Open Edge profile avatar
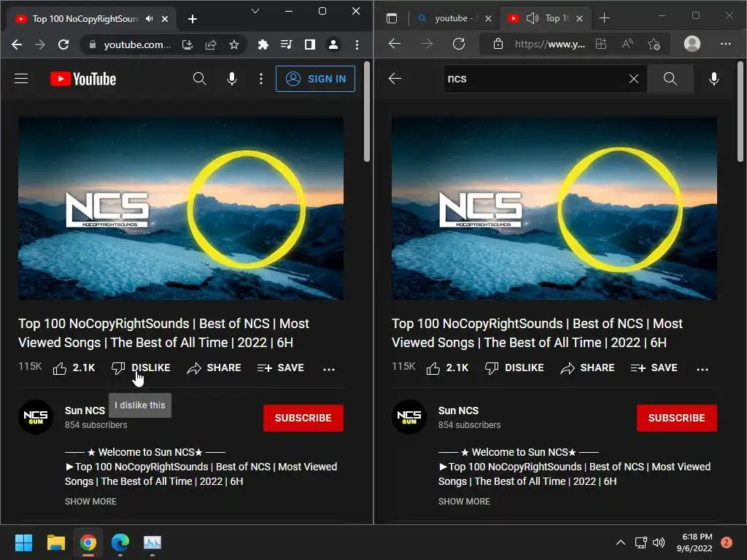 692,44
